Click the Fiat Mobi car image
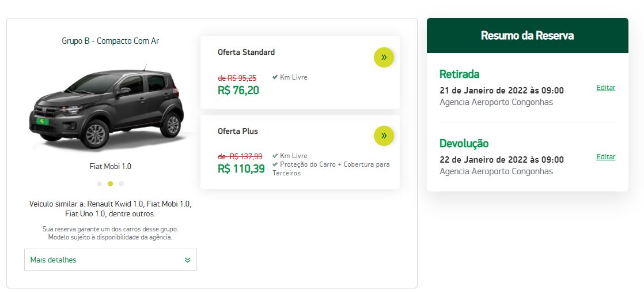644x300 pixels. coord(108,107)
